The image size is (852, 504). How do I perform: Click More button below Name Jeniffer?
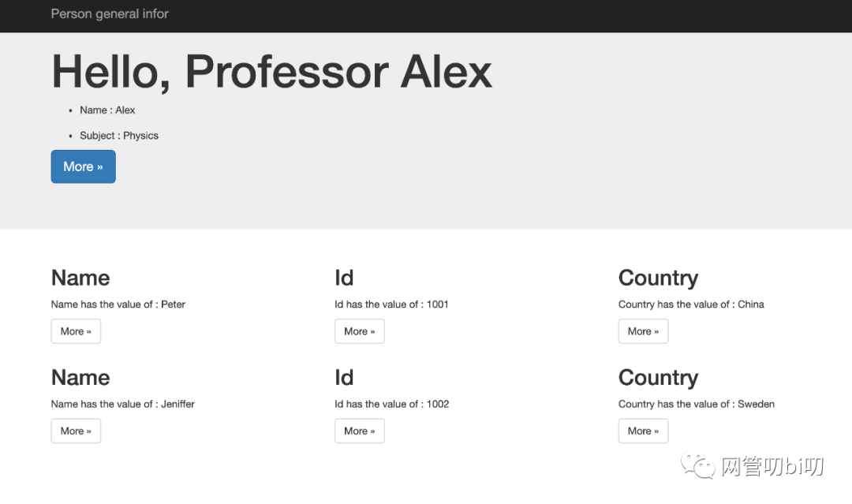76,431
